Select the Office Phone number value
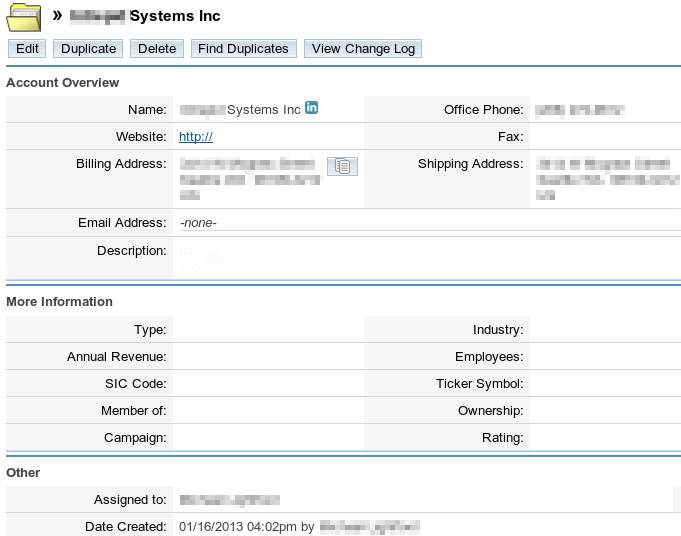The height and width of the screenshot is (536, 681). [580, 109]
